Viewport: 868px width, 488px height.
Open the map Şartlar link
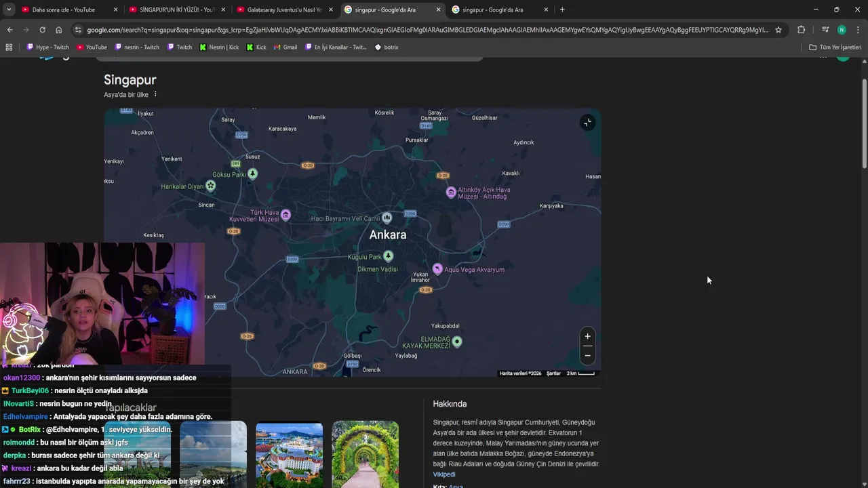[x=553, y=373]
